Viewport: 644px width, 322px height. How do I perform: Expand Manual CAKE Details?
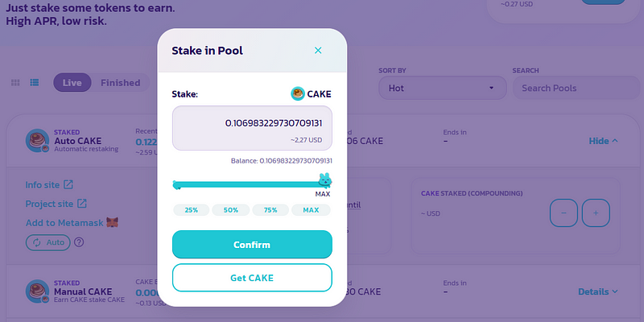coord(598,291)
